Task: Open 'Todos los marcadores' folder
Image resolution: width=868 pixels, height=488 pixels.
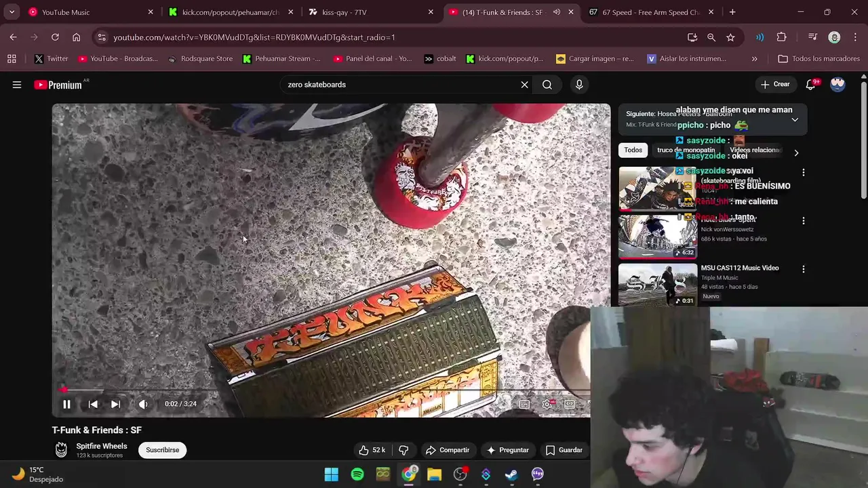Action: click(818, 59)
